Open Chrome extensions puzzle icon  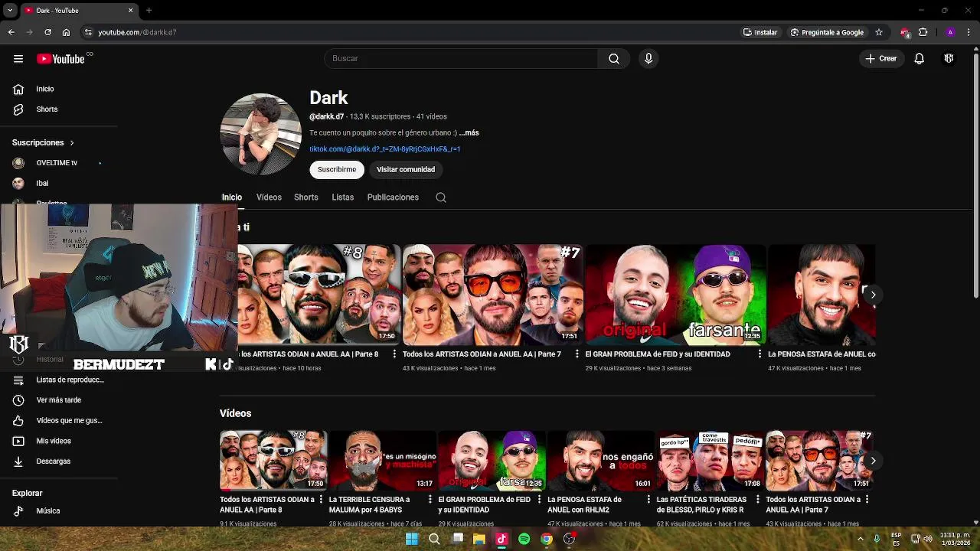coord(923,32)
